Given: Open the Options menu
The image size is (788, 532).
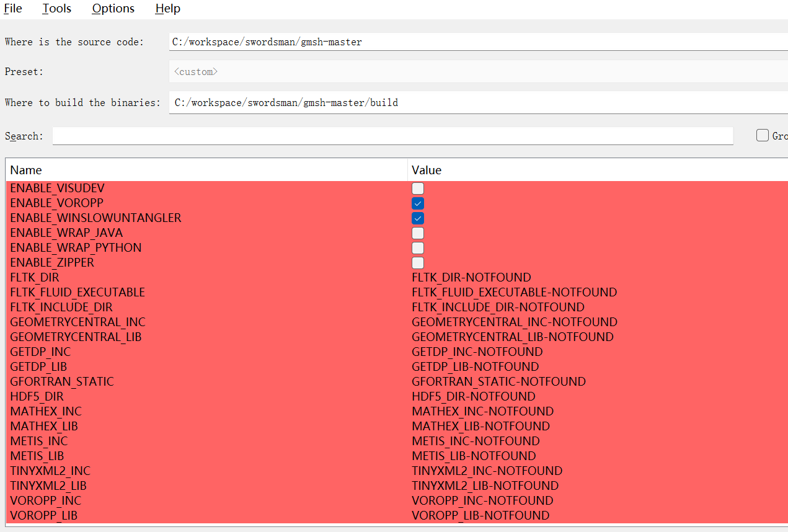Looking at the screenshot, I should tap(113, 9).
